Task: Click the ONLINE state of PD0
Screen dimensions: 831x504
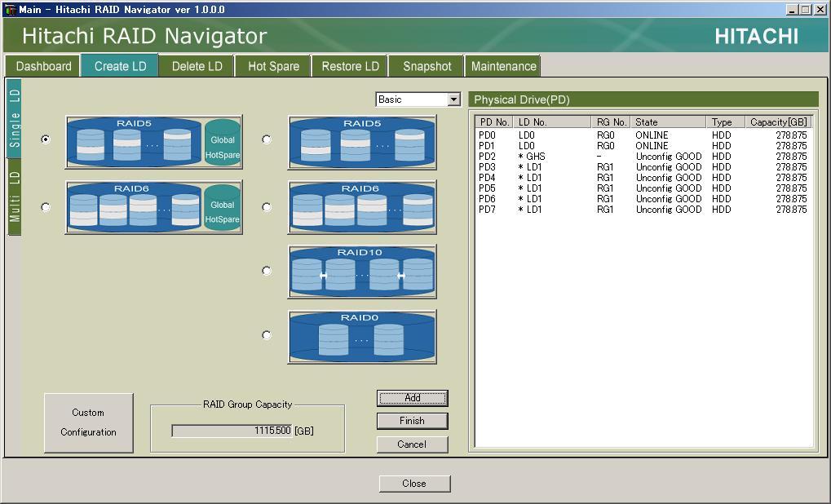Action: pyautogui.click(x=652, y=135)
